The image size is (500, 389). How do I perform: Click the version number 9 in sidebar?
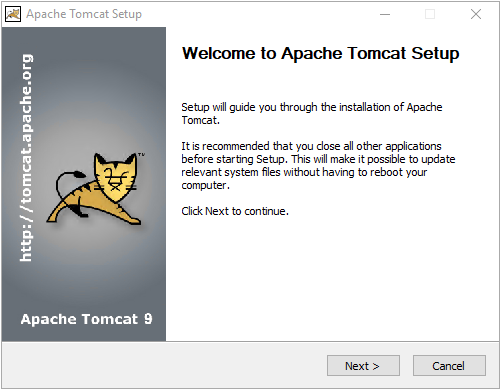tap(148, 319)
